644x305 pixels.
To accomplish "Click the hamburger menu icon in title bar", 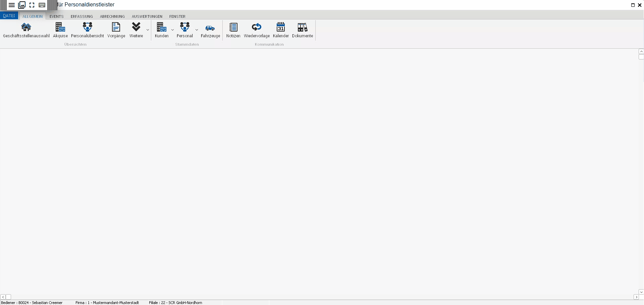I will 12,5.
